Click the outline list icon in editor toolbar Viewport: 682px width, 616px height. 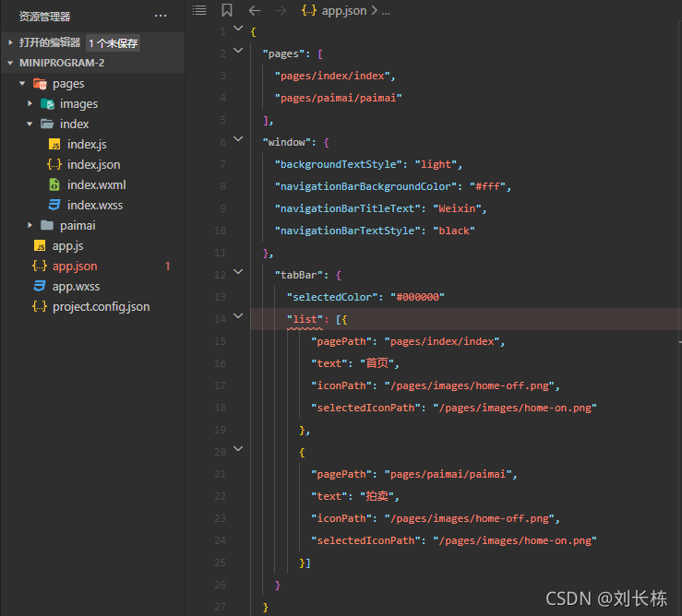(199, 10)
